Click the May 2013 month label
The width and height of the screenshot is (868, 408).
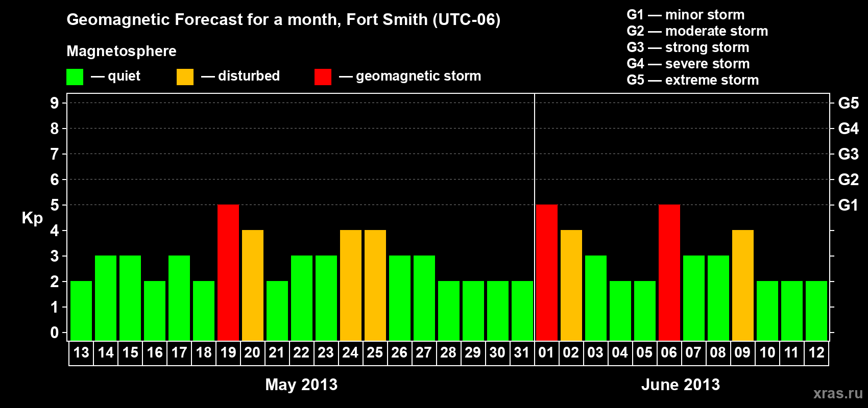point(301,385)
